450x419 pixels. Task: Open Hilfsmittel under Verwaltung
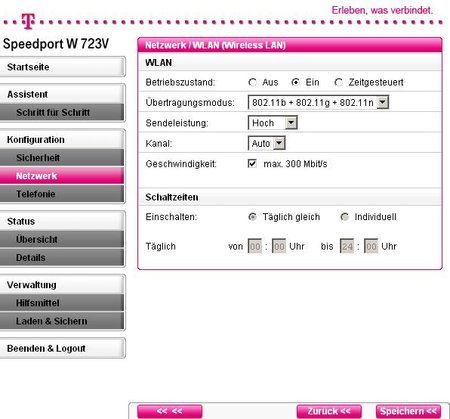click(62, 303)
